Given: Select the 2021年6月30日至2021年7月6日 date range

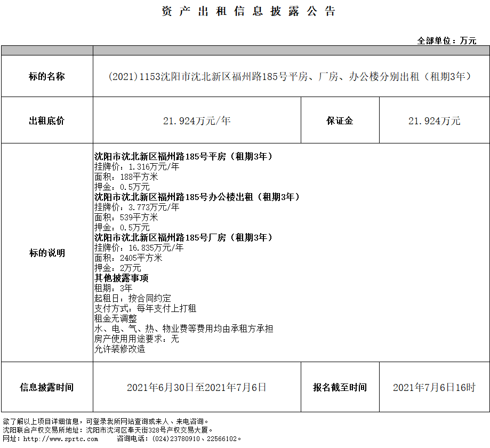Looking at the screenshot, I should [197, 387].
